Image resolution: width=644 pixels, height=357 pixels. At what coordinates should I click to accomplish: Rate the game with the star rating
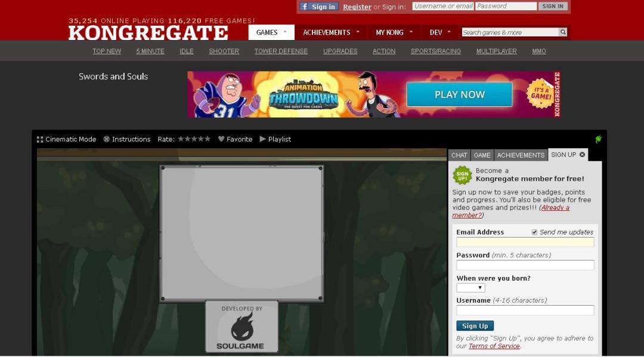click(194, 139)
